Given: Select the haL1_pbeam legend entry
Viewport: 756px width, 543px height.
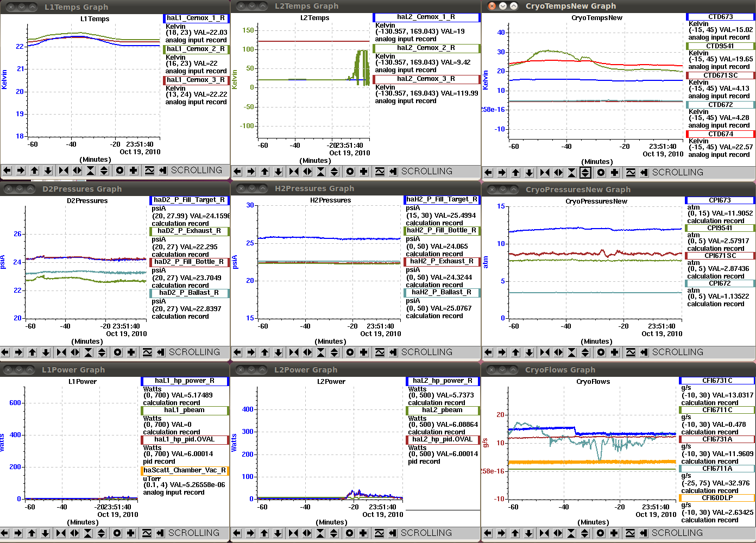Looking at the screenshot, I should point(185,410).
